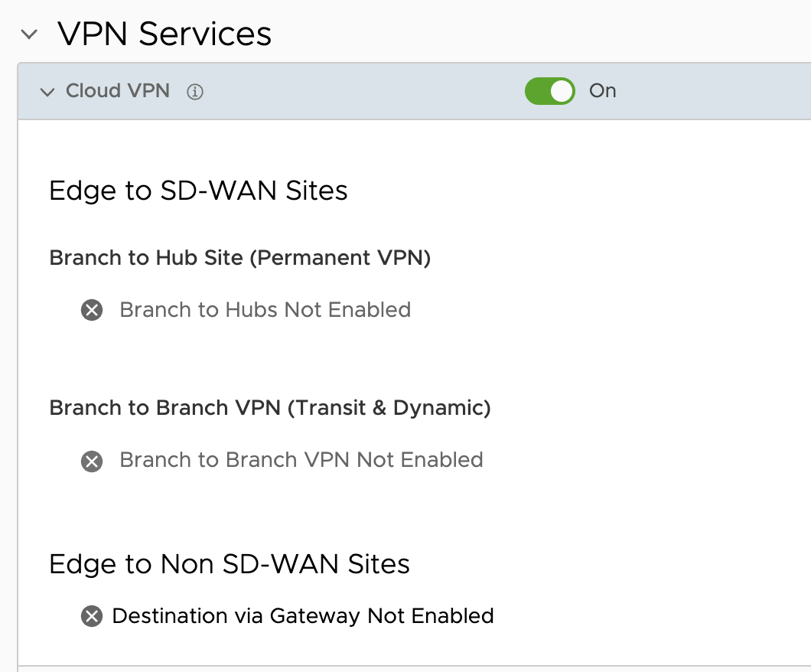Select Destination via Gateway Not Enabled text
The image size is (811, 672).
pyautogui.click(x=303, y=616)
